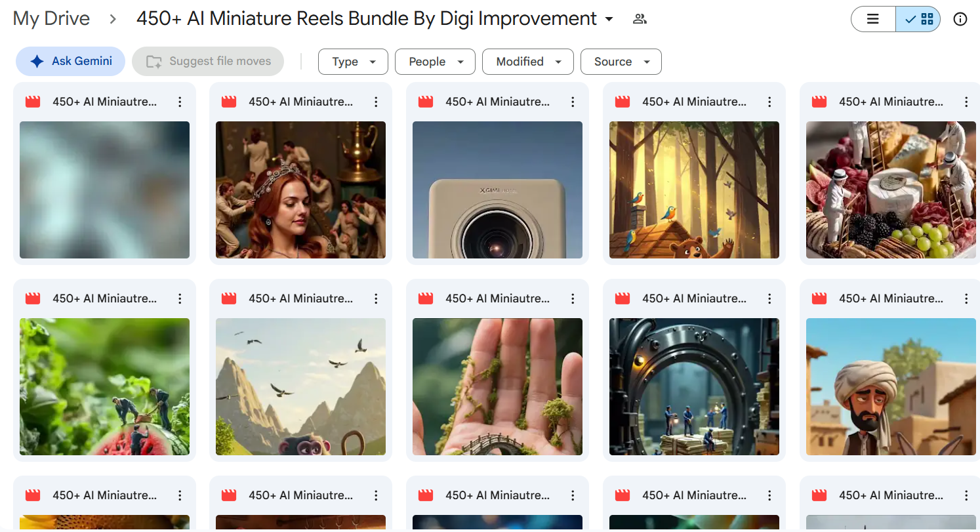
Task: Open more actions for the forest bear video
Action: point(769,102)
